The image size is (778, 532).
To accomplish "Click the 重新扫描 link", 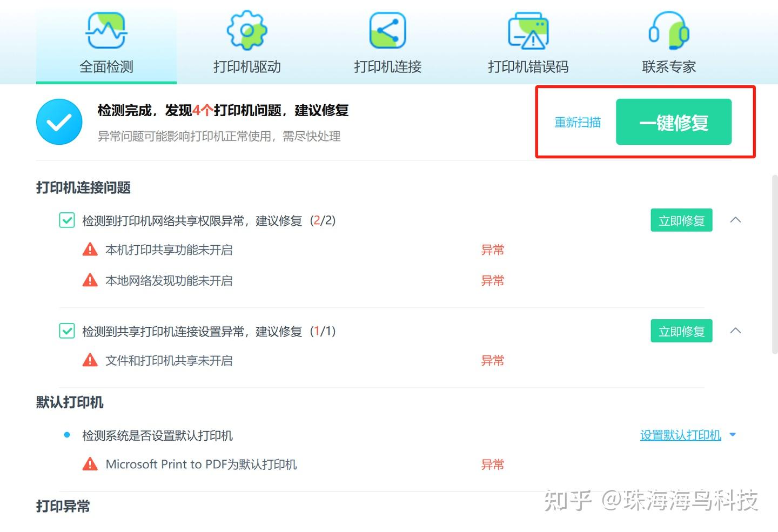I will coord(577,122).
